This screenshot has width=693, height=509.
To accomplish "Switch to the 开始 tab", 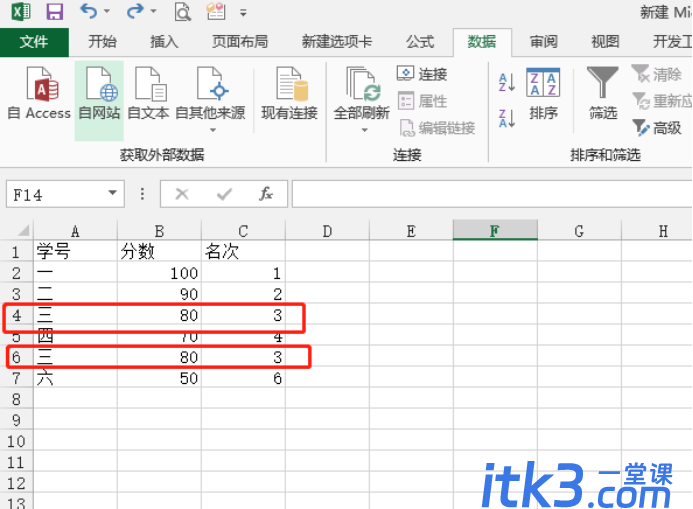I will [102, 42].
